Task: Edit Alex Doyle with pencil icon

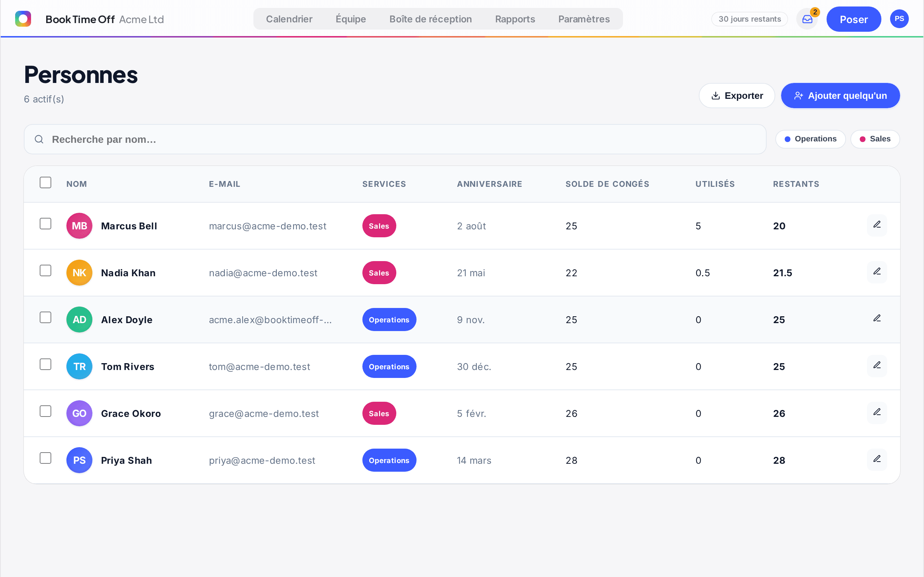Action: point(877,319)
